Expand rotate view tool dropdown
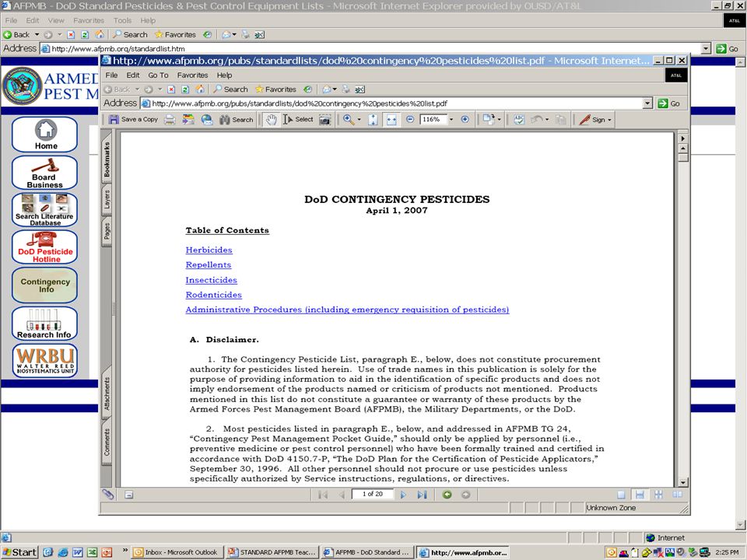 click(x=499, y=120)
